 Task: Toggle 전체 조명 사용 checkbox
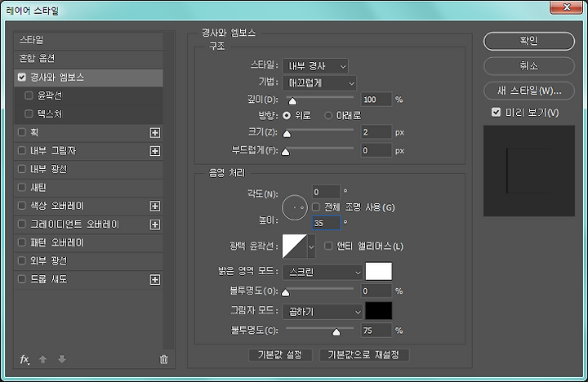(x=316, y=207)
